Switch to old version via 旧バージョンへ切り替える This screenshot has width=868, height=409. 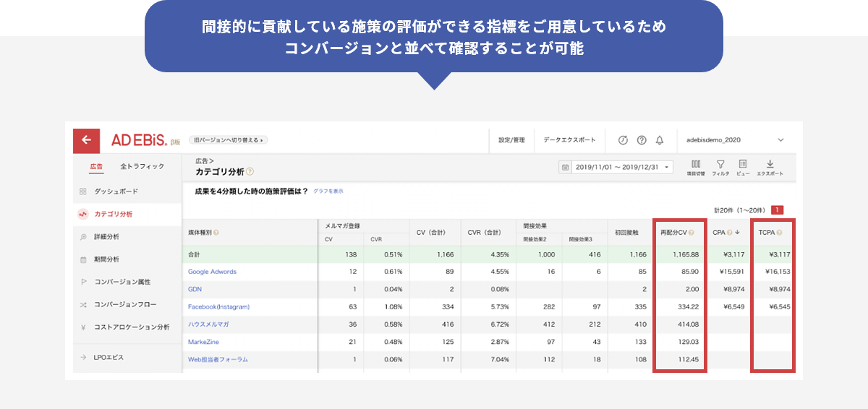pyautogui.click(x=227, y=139)
